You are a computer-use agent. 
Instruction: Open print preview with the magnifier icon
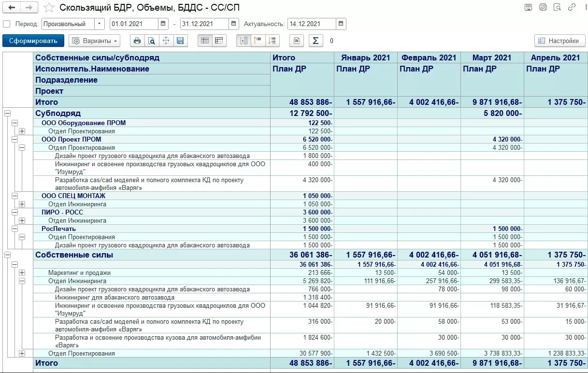pyautogui.click(x=152, y=41)
